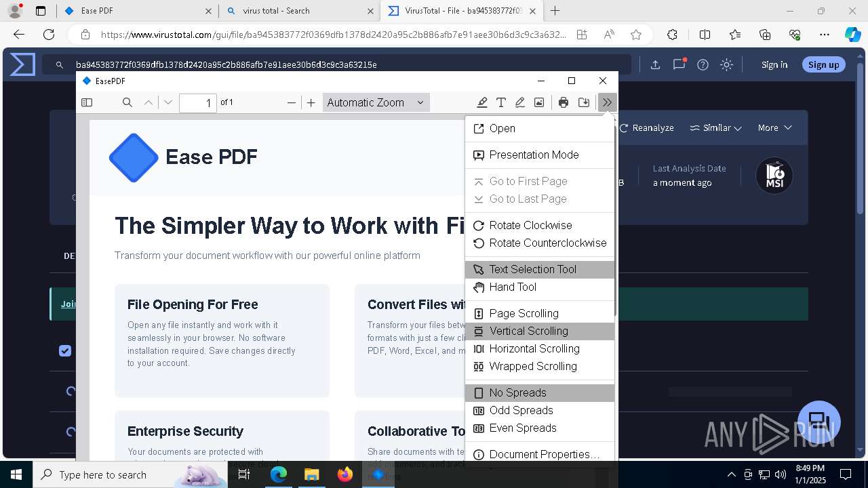
Task: Open Windows Start menu
Action: 16,474
